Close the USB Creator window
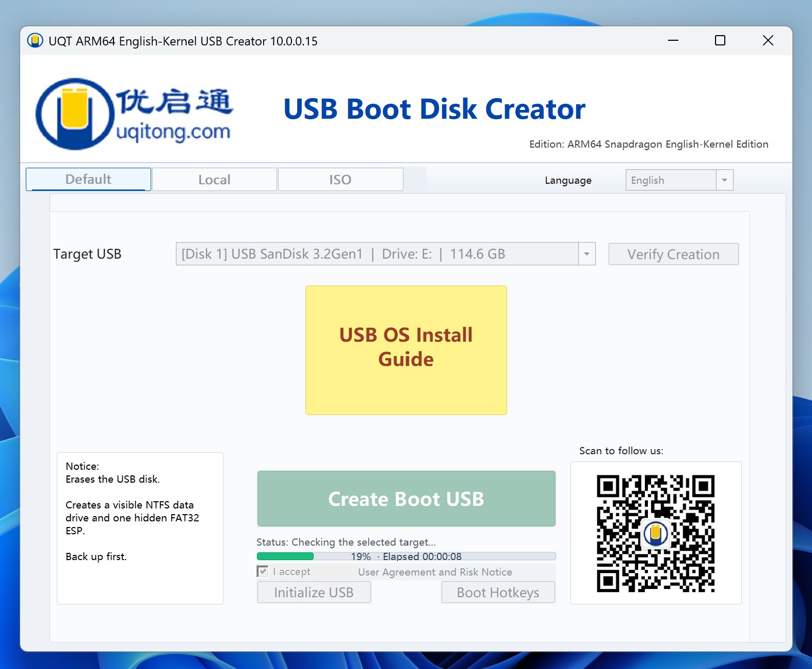 click(x=768, y=40)
